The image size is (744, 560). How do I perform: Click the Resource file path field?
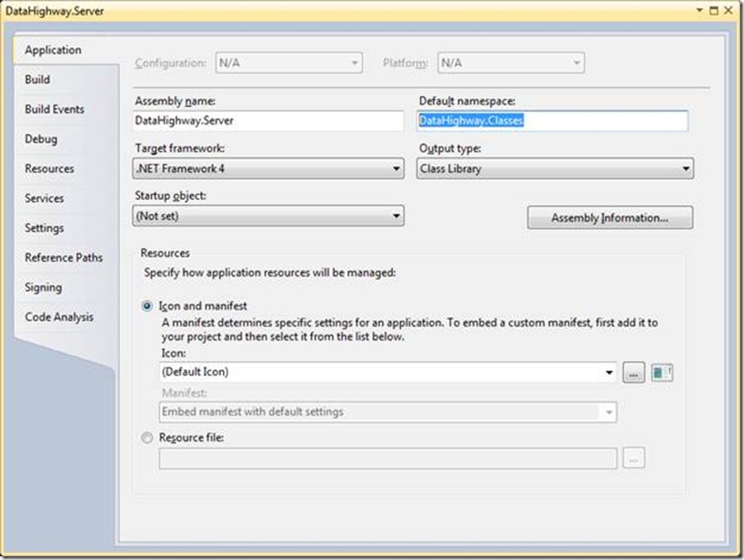[388, 458]
